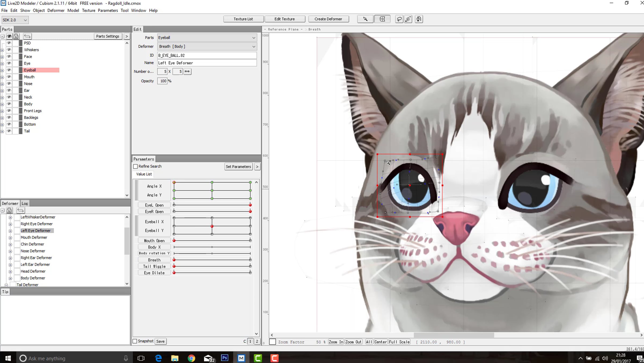Select the arrow selection tool
Image resolution: width=644 pixels, height=363 pixels.
click(x=365, y=19)
